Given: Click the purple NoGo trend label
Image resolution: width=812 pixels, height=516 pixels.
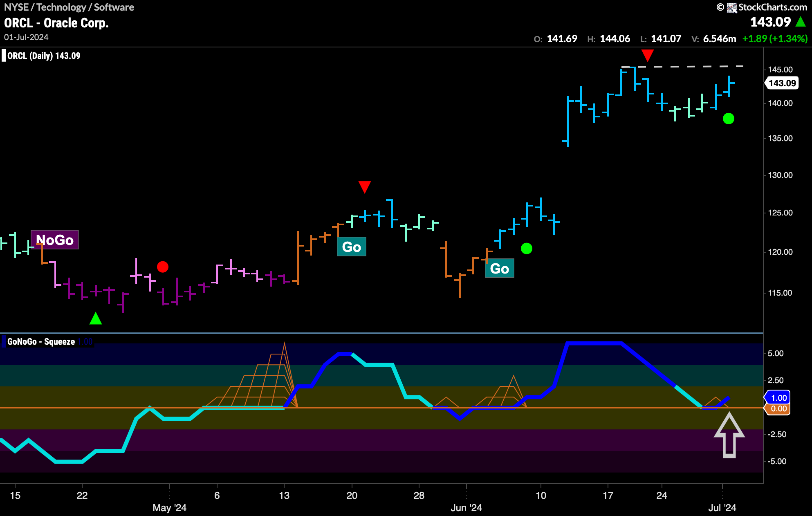Looking at the screenshot, I should tap(55, 240).
